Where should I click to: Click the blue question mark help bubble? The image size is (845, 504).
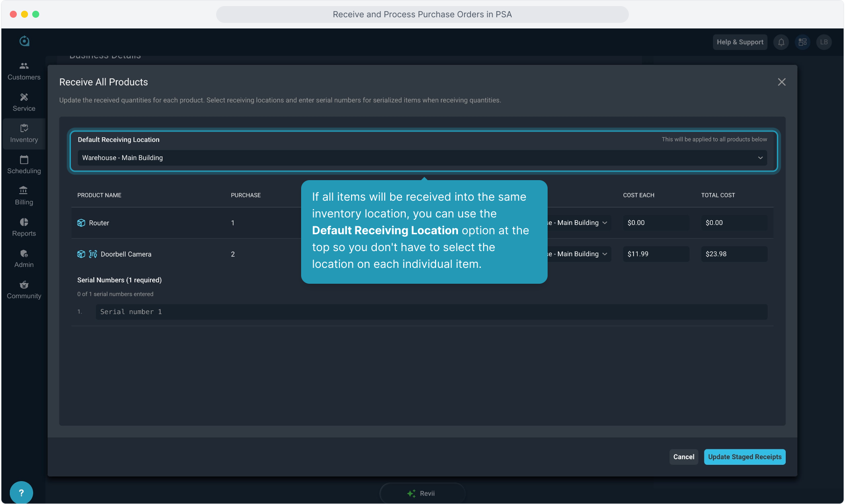click(x=21, y=492)
